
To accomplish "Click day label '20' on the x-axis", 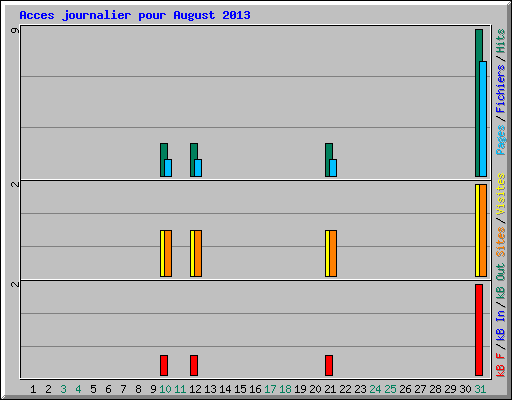I will point(315,389).
